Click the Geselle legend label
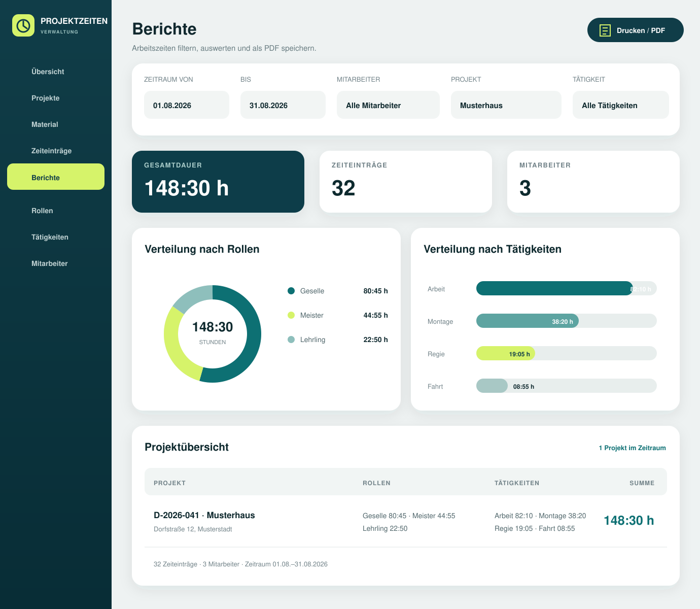Viewport: 700px width, 609px height. point(312,291)
